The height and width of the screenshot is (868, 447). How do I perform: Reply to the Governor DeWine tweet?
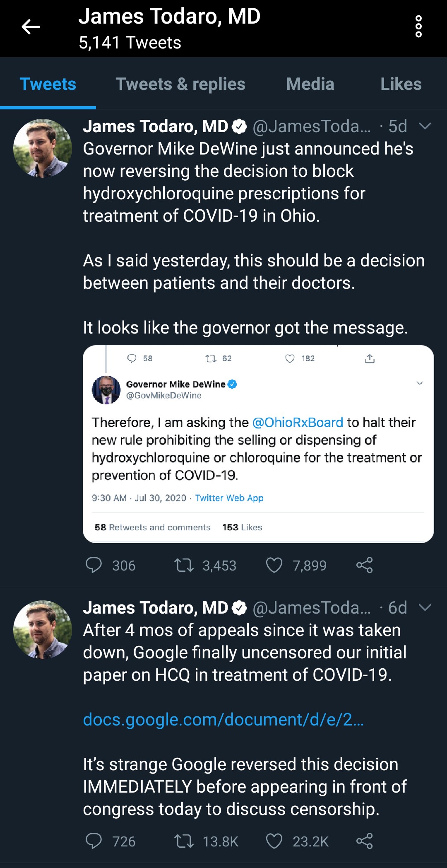(x=94, y=565)
